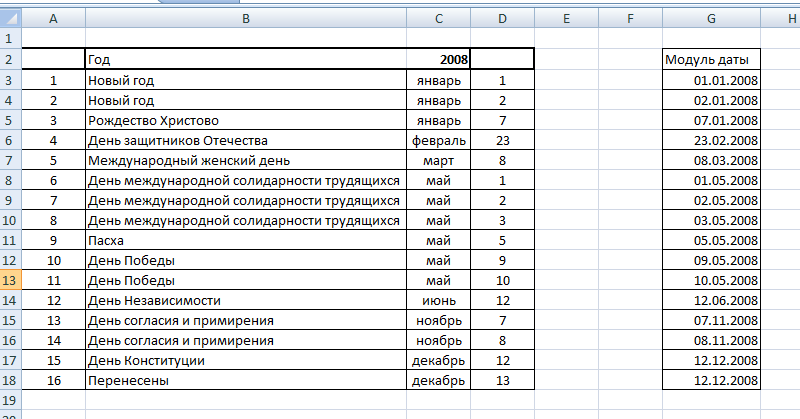Click date cell '02.01.2008'
This screenshot has height=419, width=800.
click(x=711, y=101)
